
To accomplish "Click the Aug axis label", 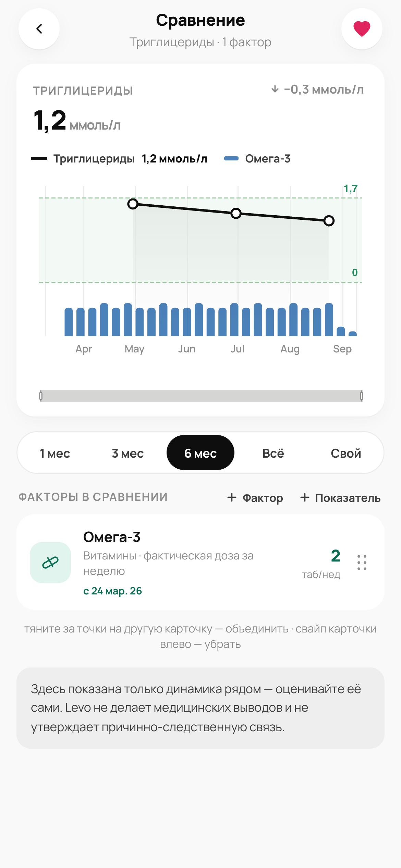I will (x=290, y=349).
